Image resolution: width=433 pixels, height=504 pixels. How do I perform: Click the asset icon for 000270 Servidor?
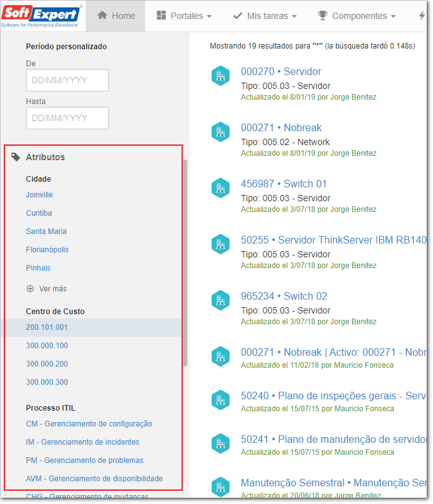click(x=221, y=76)
